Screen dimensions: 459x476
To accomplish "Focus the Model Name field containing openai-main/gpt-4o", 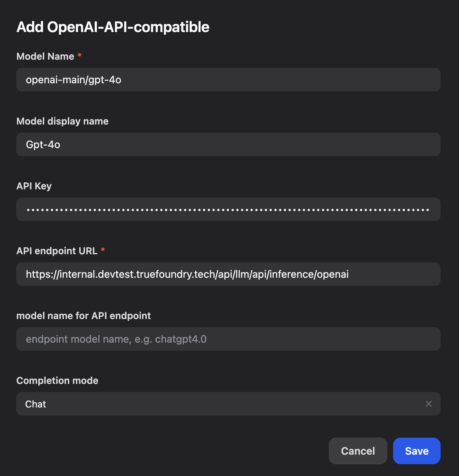I will [228, 80].
